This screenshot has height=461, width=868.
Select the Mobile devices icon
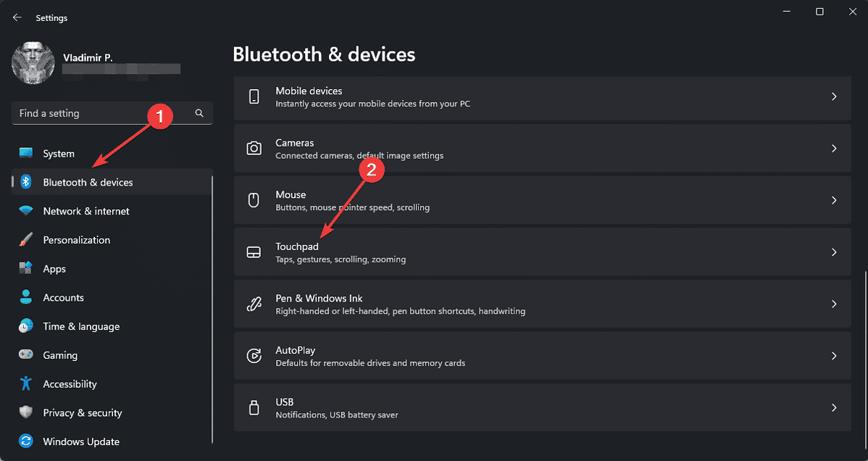click(x=254, y=96)
